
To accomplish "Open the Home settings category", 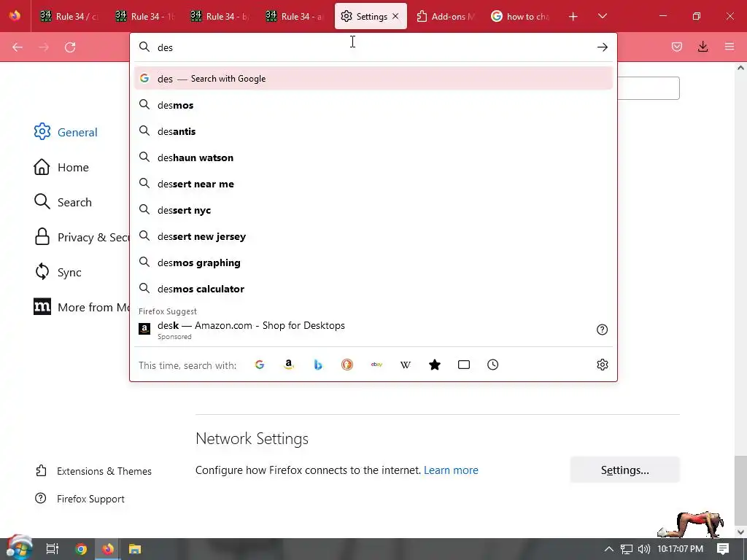I will click(61, 167).
